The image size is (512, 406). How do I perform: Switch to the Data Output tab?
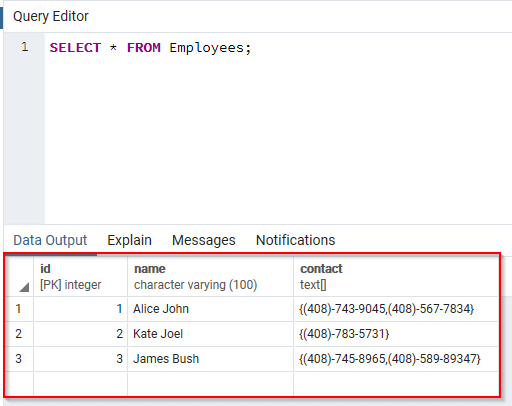(50, 240)
